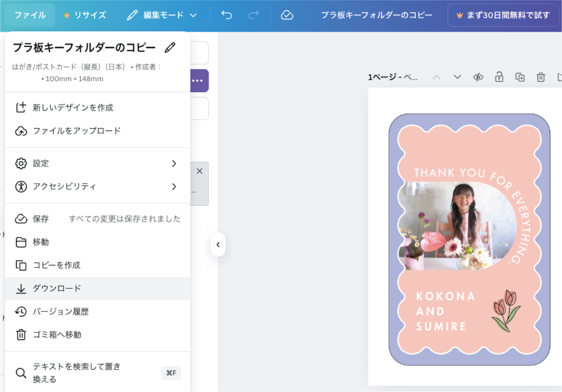Click the pencil icon to rename design

(170, 48)
